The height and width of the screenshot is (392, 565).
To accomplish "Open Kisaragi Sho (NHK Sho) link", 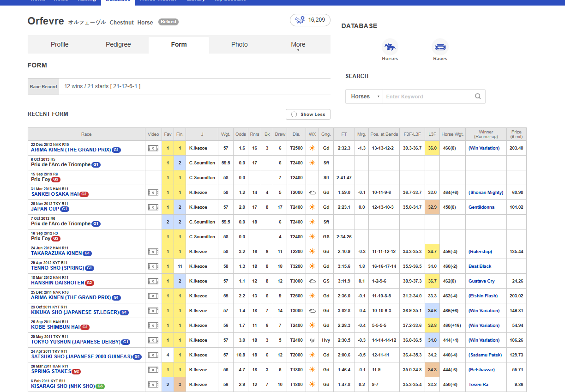I will [63, 386].
